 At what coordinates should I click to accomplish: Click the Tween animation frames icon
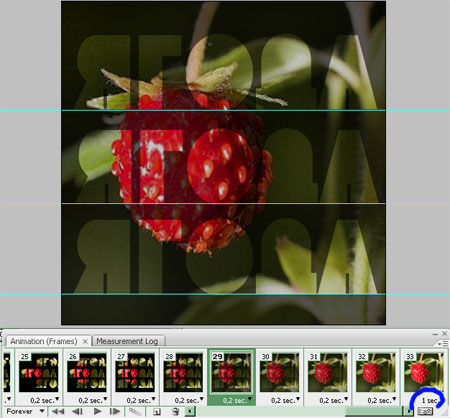[135, 411]
